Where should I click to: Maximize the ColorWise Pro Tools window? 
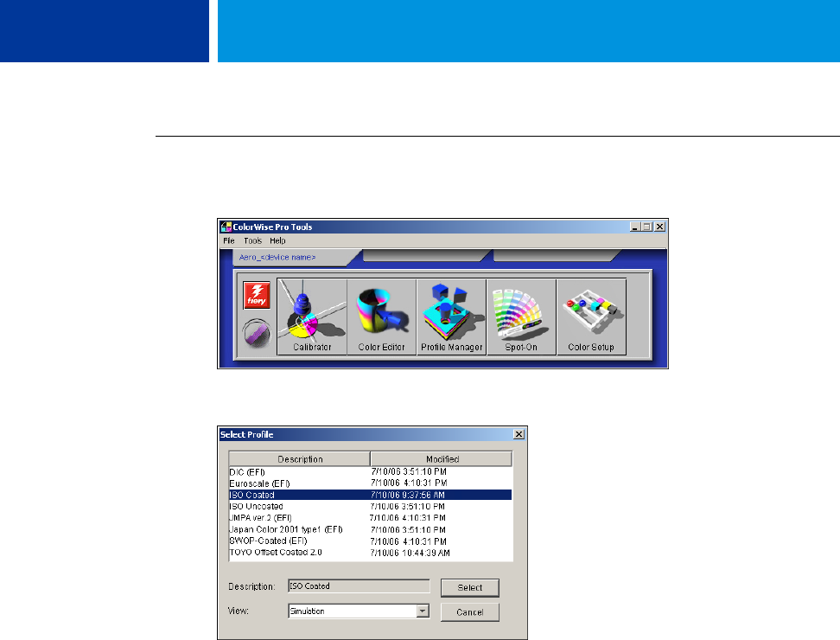coord(646,227)
